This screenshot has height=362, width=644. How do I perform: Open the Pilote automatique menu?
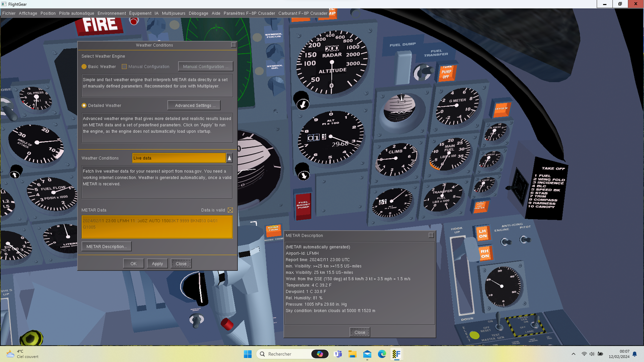tap(76, 14)
